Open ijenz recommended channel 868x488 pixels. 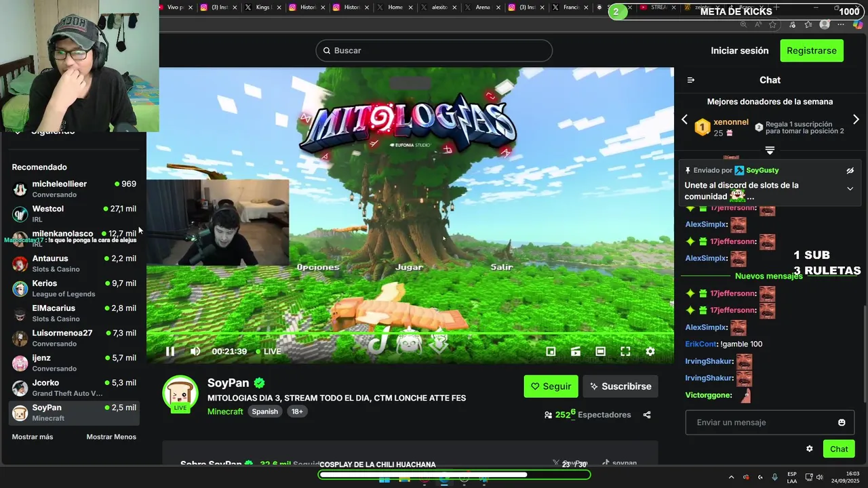(75, 363)
